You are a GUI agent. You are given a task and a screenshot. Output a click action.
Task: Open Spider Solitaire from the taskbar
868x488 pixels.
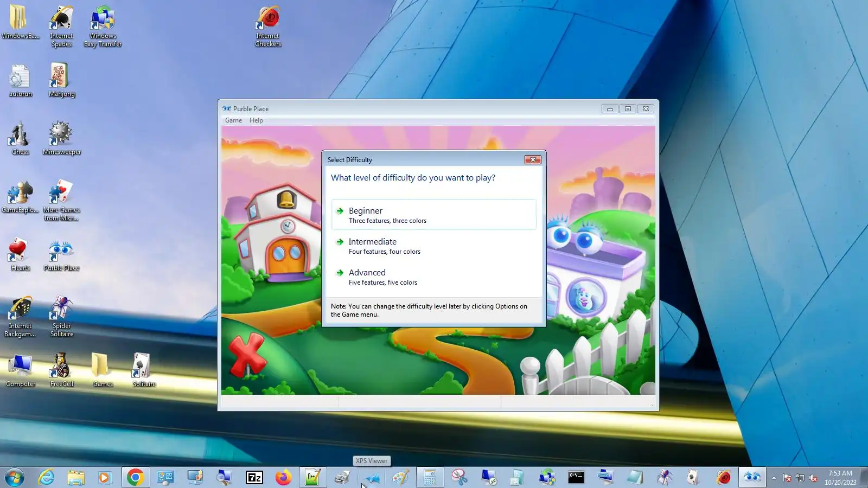(x=664, y=477)
